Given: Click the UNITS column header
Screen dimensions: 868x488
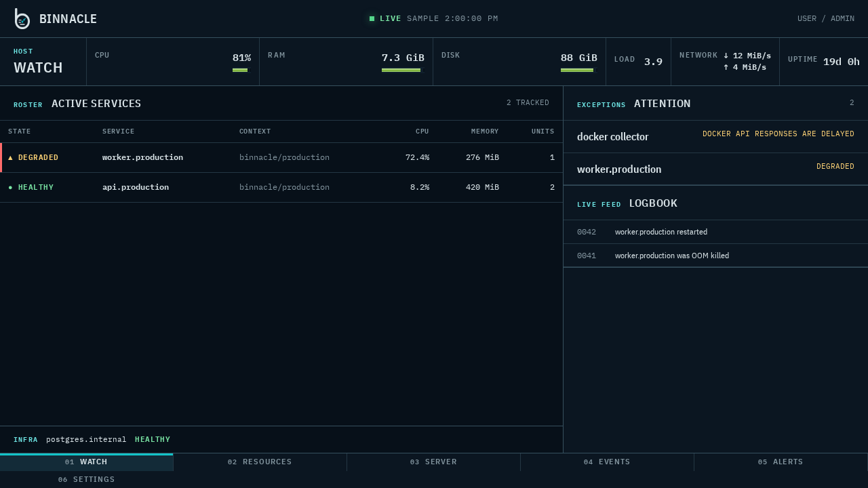Looking at the screenshot, I should pos(543,131).
